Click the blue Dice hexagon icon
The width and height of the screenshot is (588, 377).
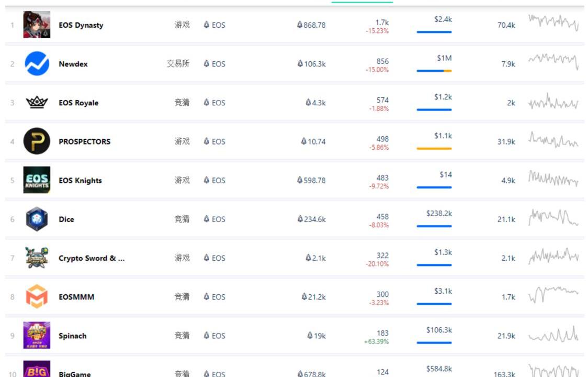point(37,219)
